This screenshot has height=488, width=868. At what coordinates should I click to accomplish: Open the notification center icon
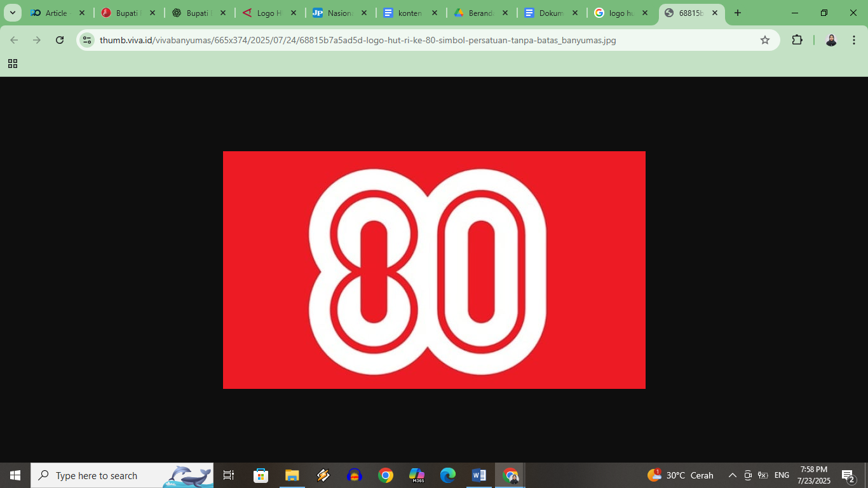(848, 475)
